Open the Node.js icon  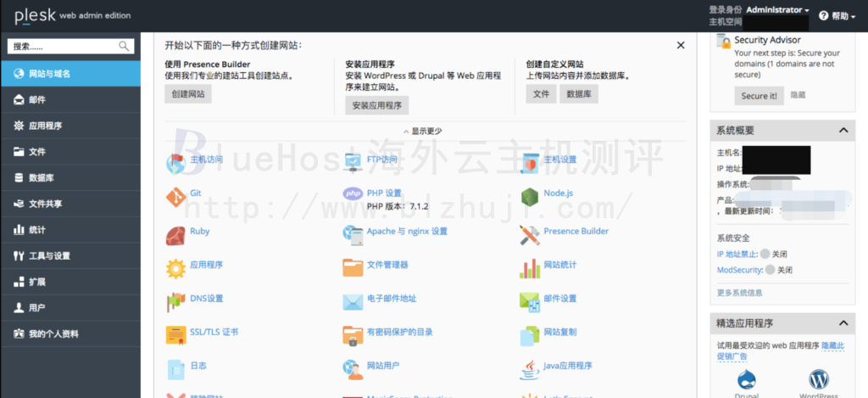(x=530, y=197)
